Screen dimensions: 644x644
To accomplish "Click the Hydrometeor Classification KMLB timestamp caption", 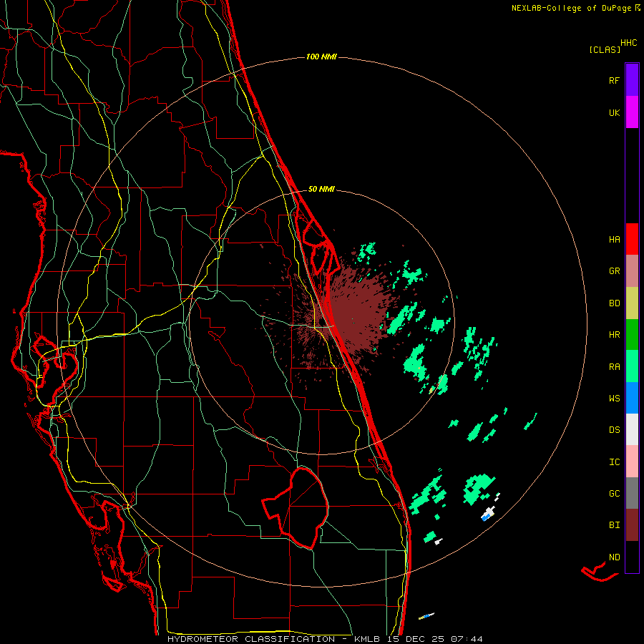I will click(325, 639).
